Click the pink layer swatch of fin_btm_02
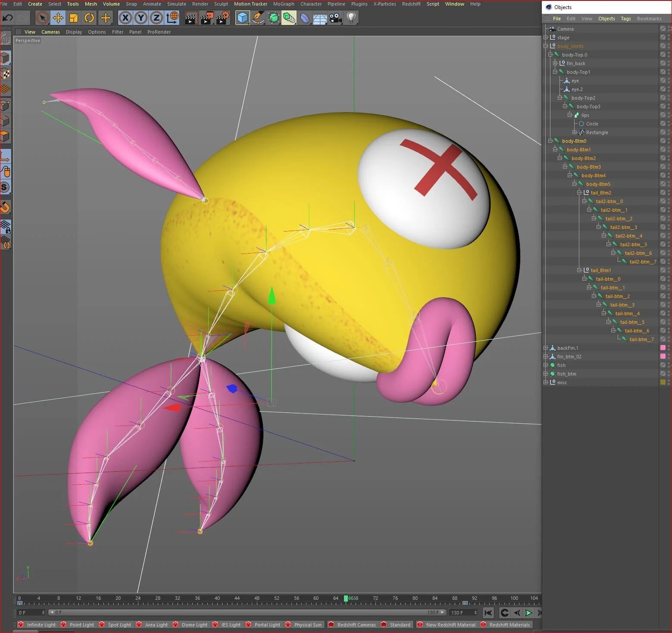The height and width of the screenshot is (633, 672). 663,356
